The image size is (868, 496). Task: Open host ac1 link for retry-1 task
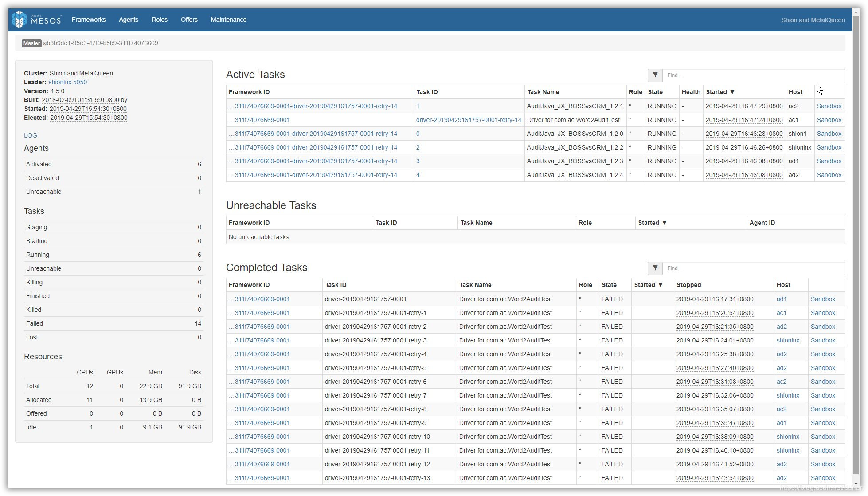781,313
